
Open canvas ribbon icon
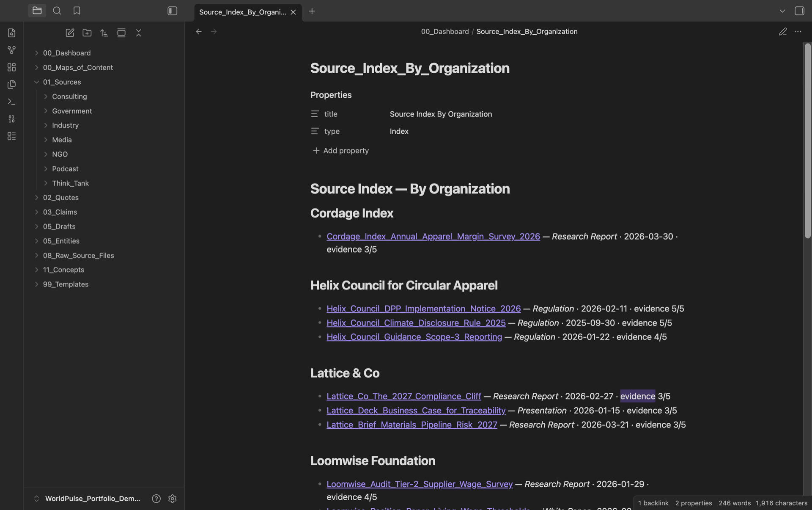[11, 67]
